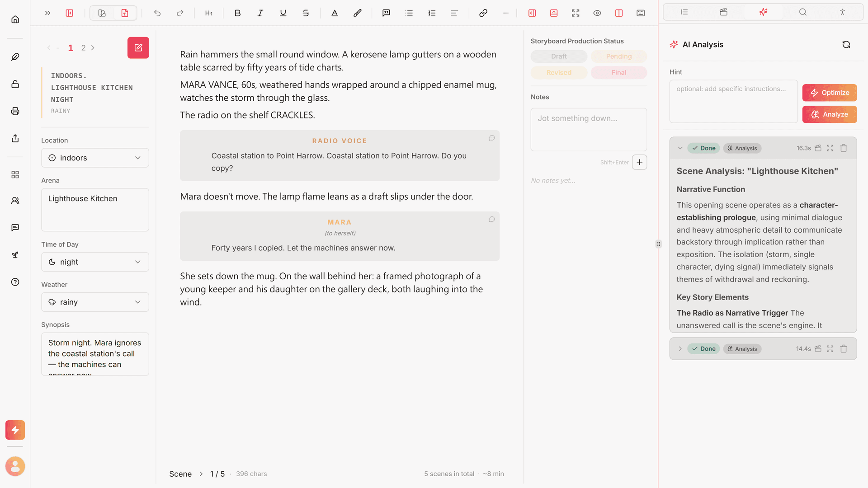The image size is (868, 488).
Task: Open the Home icon in sidebar
Action: (x=15, y=19)
